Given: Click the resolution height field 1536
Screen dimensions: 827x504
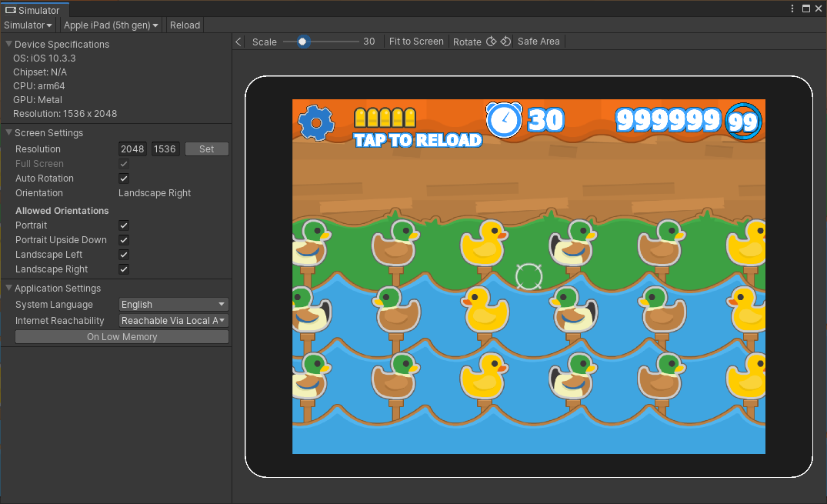Looking at the screenshot, I should coord(165,149).
